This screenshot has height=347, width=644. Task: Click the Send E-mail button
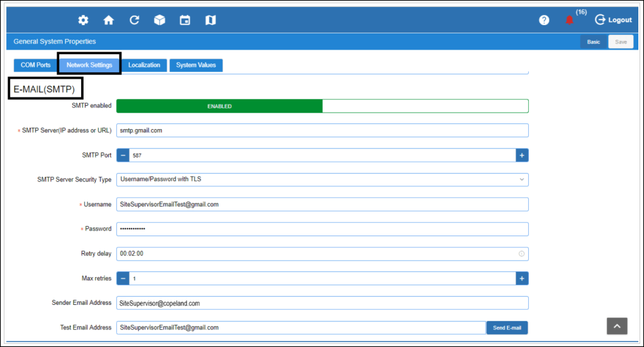point(507,327)
